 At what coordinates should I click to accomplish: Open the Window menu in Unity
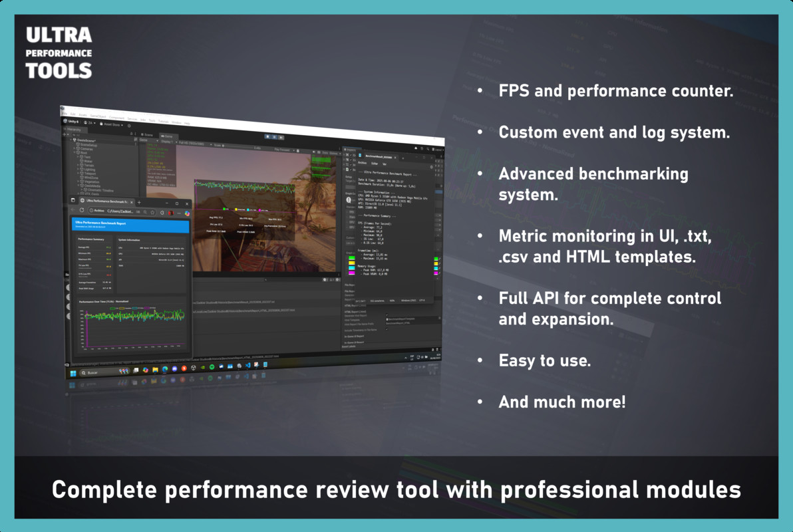tap(176, 122)
